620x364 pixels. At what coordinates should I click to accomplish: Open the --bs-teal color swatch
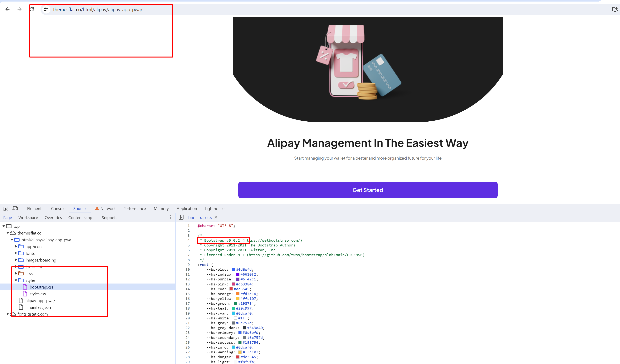[x=233, y=308]
